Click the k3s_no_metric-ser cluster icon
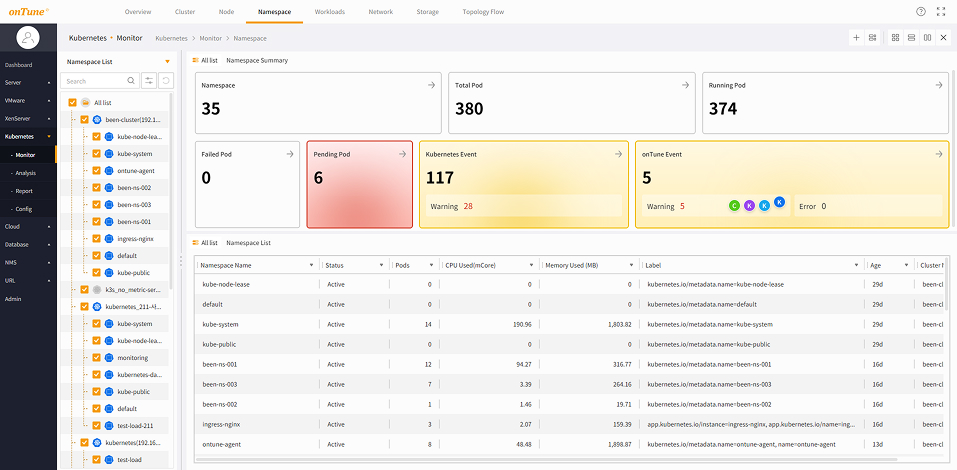 [96, 289]
